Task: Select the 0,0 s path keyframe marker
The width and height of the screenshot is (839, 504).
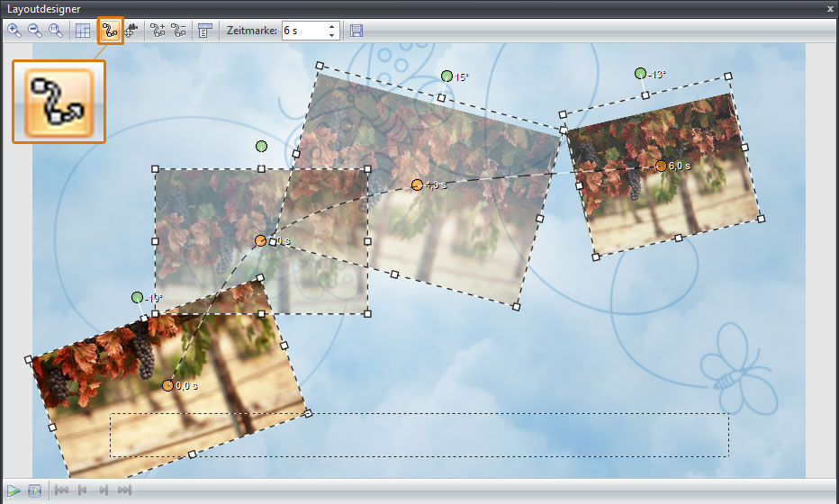Action: [x=167, y=385]
